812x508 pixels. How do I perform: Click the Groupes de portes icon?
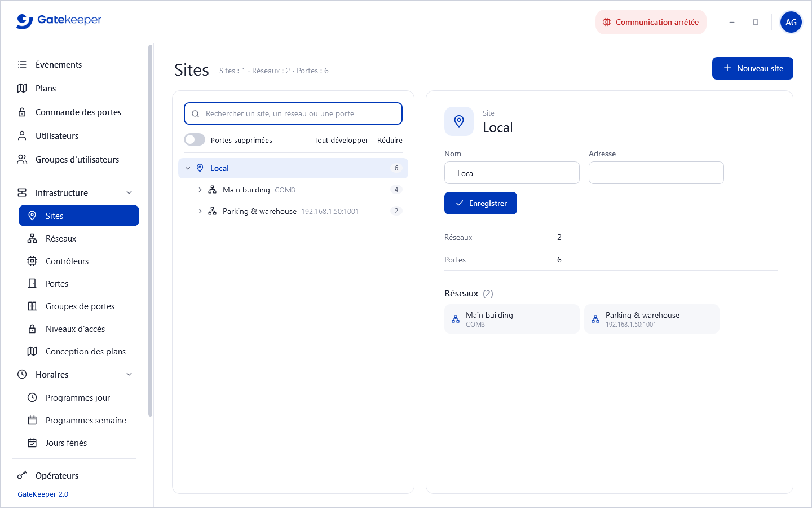32,306
